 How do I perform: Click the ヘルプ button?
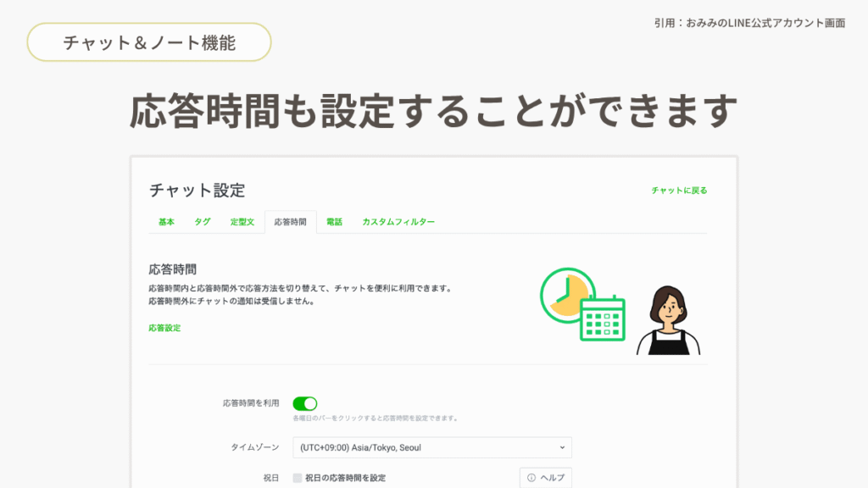545,478
